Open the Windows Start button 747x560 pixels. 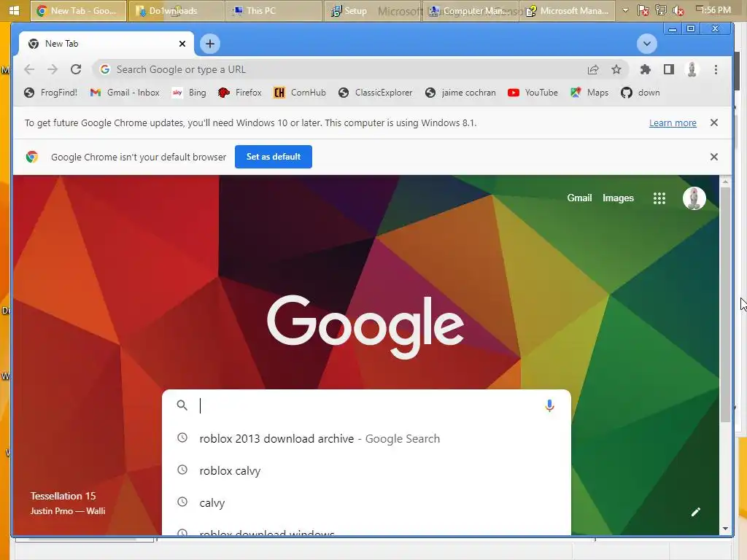pyautogui.click(x=14, y=10)
